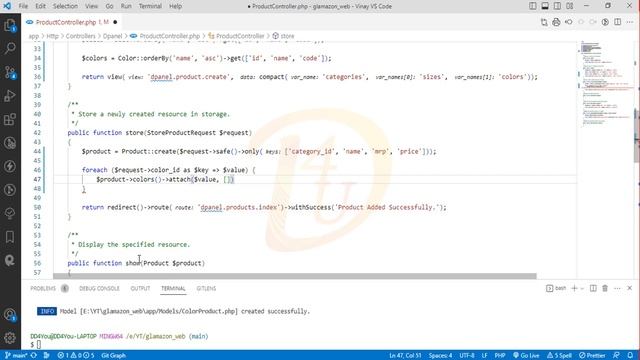The width and height of the screenshot is (640, 360).
Task: Open the Run menu
Action: [126, 6]
